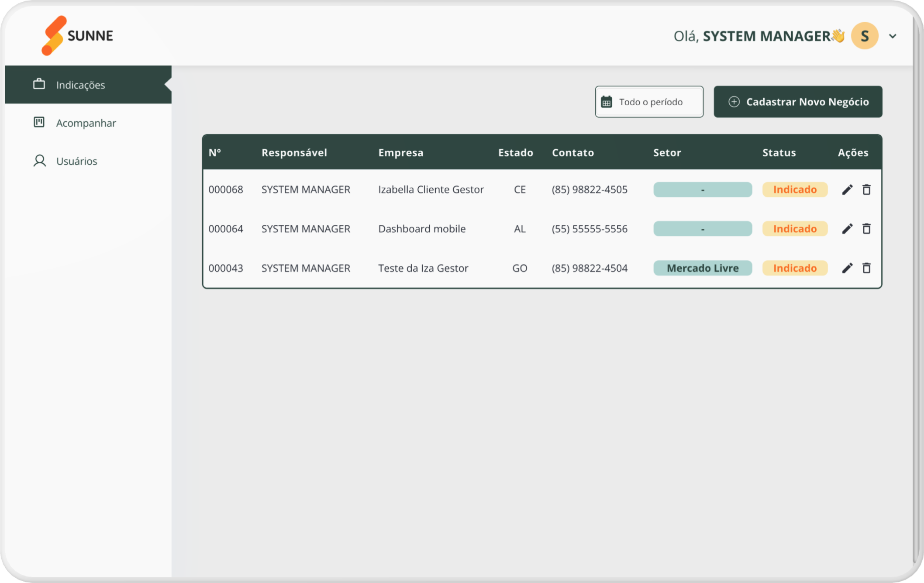Click SYSTEM MANAGER in row 000068
This screenshot has width=924, height=583.
coord(306,190)
